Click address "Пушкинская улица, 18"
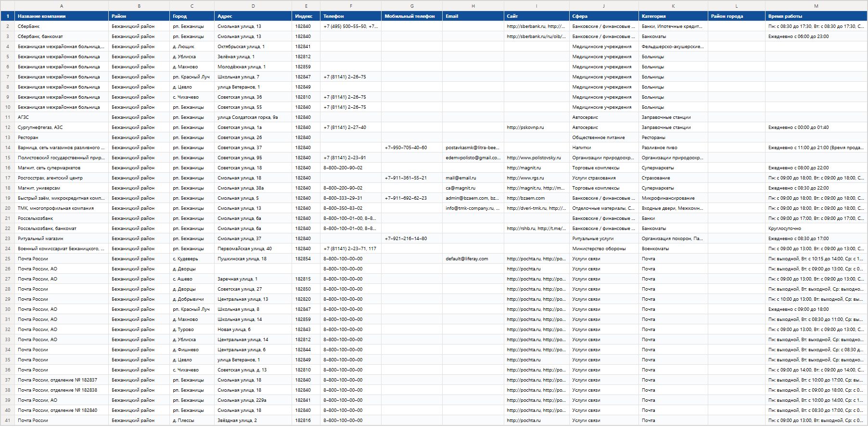Viewport: 868px width, 434px height. 253,259
